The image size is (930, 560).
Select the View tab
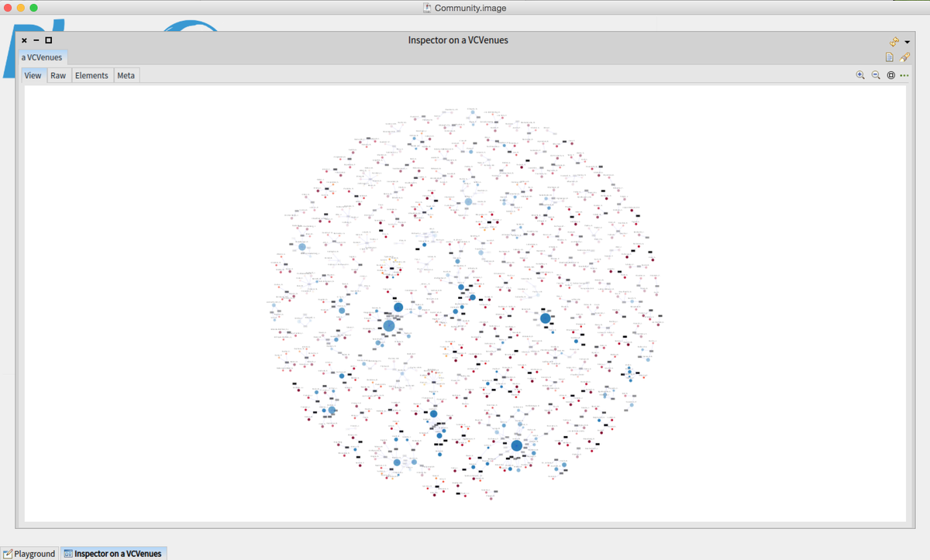33,75
